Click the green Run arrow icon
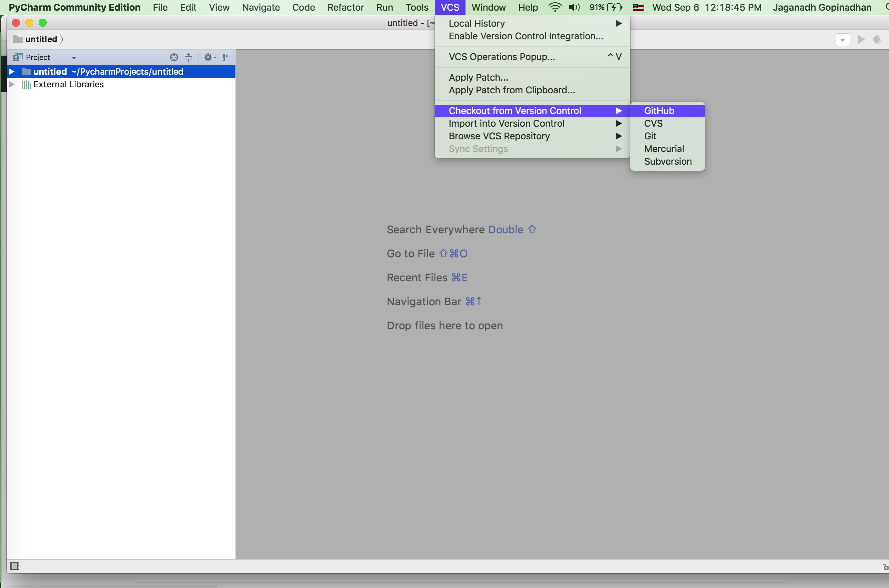Viewport: 889px width, 588px height. tap(861, 39)
